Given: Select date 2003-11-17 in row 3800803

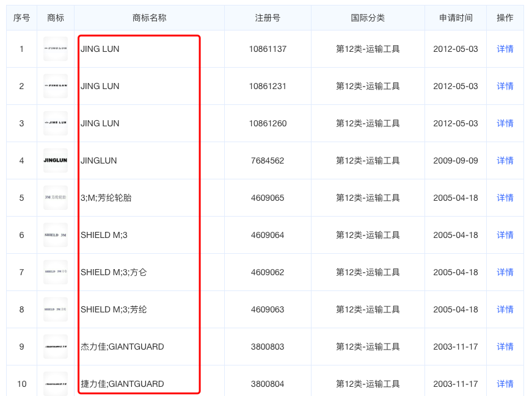Looking at the screenshot, I should click(456, 347).
